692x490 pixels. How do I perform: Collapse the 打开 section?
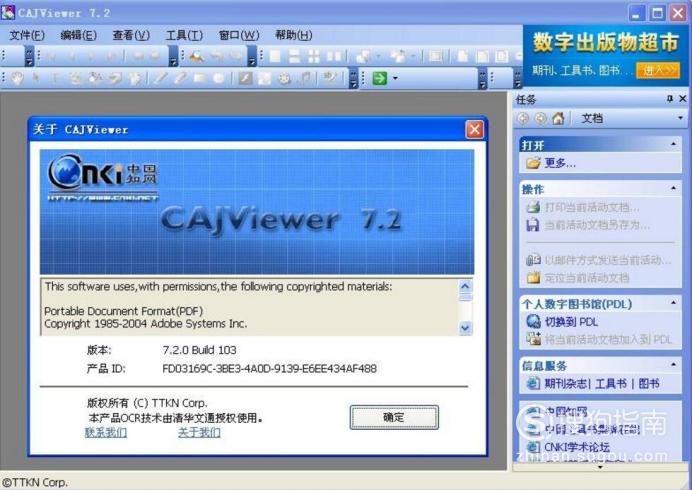click(673, 144)
